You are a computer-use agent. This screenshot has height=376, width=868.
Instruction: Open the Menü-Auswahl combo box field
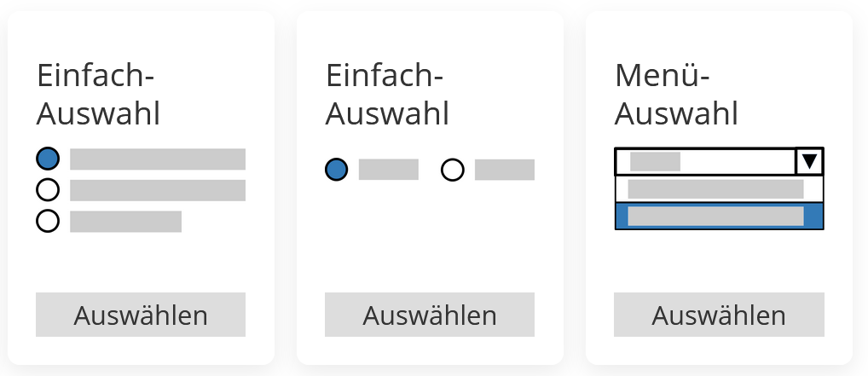pos(705,161)
